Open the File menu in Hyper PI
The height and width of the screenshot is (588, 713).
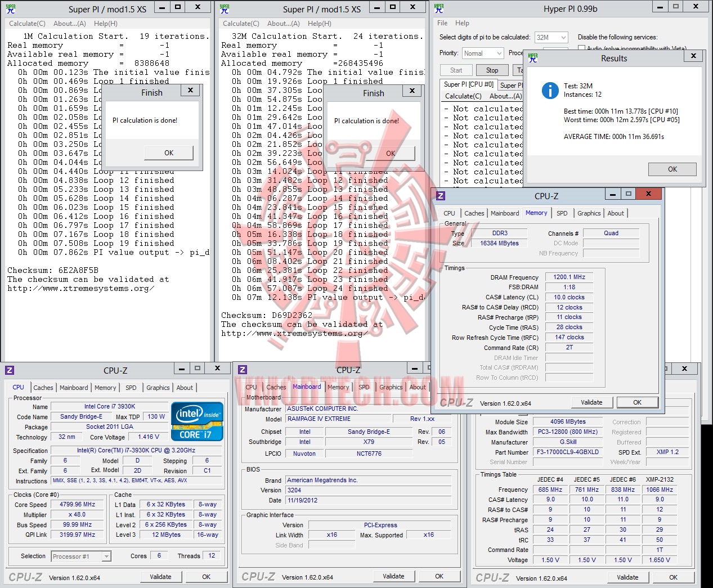click(442, 23)
